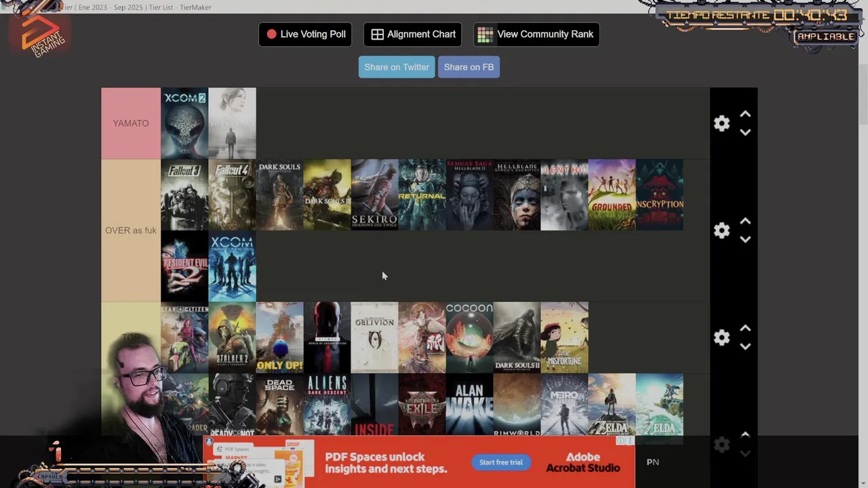This screenshot has width=868, height=488.
Task: Select Oblivion cover
Action: 374,338
